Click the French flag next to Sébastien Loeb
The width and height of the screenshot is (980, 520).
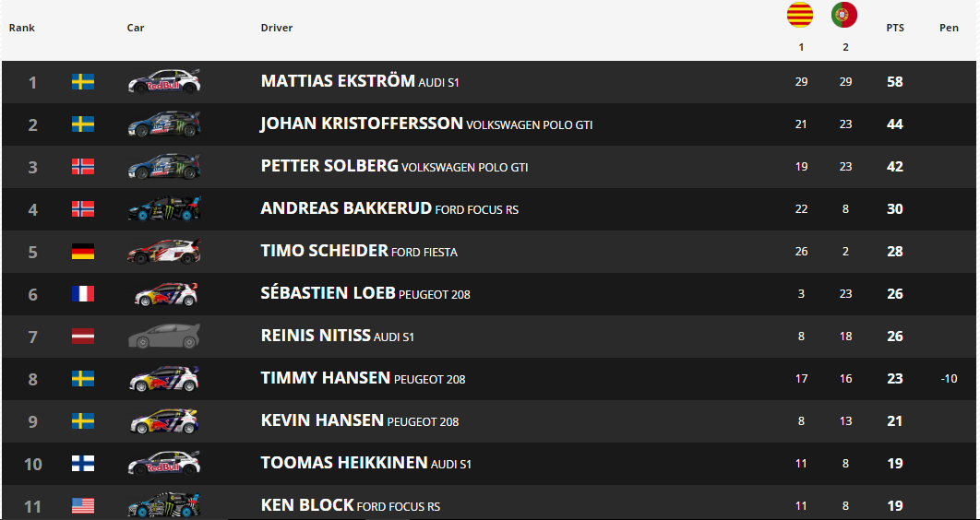[x=83, y=294]
